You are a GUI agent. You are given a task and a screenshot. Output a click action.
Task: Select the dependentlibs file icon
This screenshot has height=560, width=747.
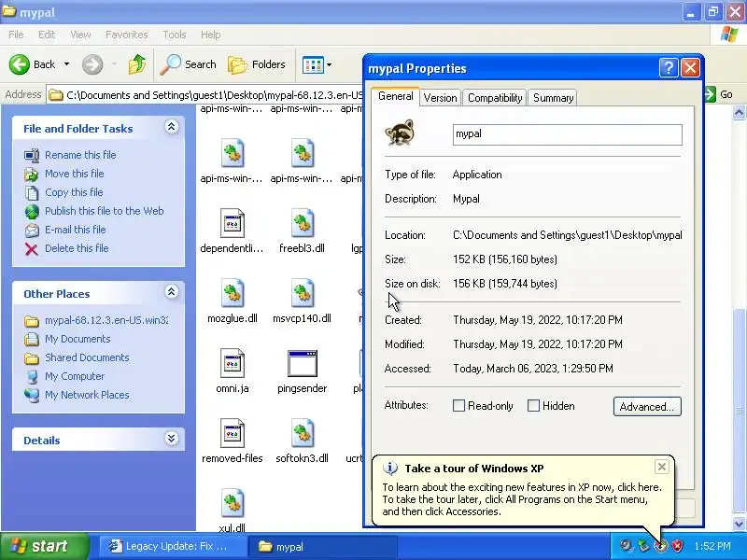[233, 223]
